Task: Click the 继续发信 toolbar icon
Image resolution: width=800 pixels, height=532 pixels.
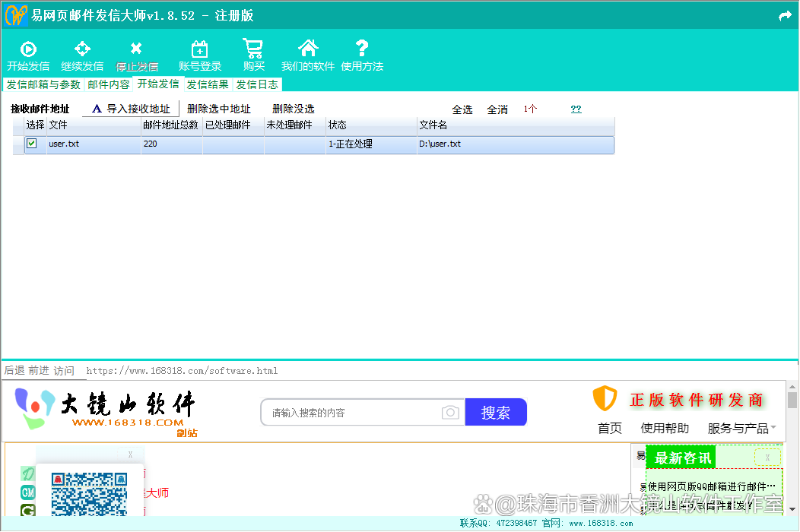Action: (x=82, y=49)
